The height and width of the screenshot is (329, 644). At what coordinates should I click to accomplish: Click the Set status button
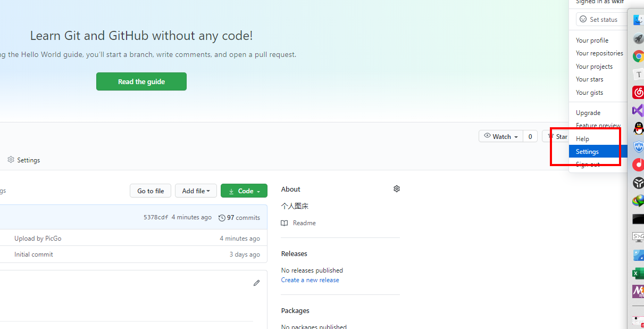pyautogui.click(x=601, y=20)
